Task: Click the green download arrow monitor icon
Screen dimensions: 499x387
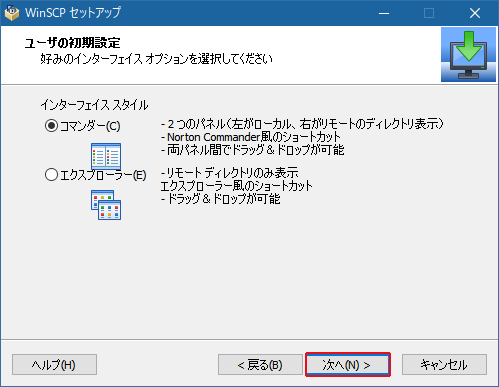Action: click(468, 55)
